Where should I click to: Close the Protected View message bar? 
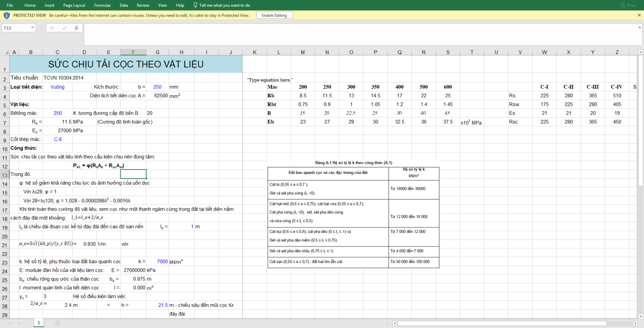(x=639, y=15)
